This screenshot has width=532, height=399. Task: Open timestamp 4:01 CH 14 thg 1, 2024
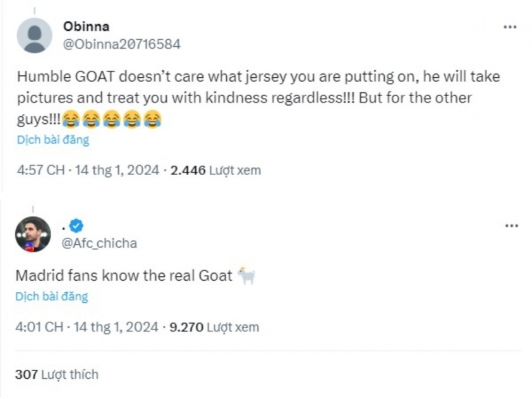coord(87,327)
